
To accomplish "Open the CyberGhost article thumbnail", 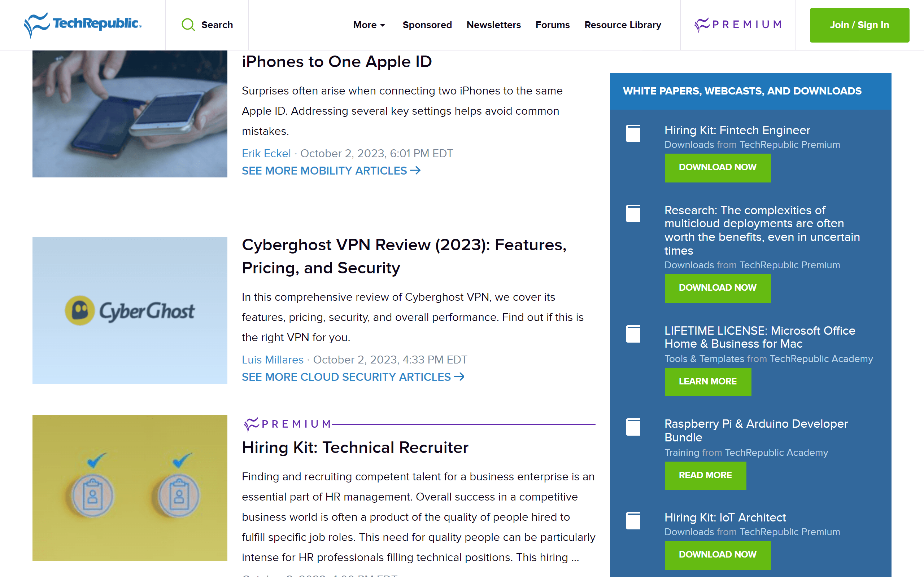I will pos(130,310).
